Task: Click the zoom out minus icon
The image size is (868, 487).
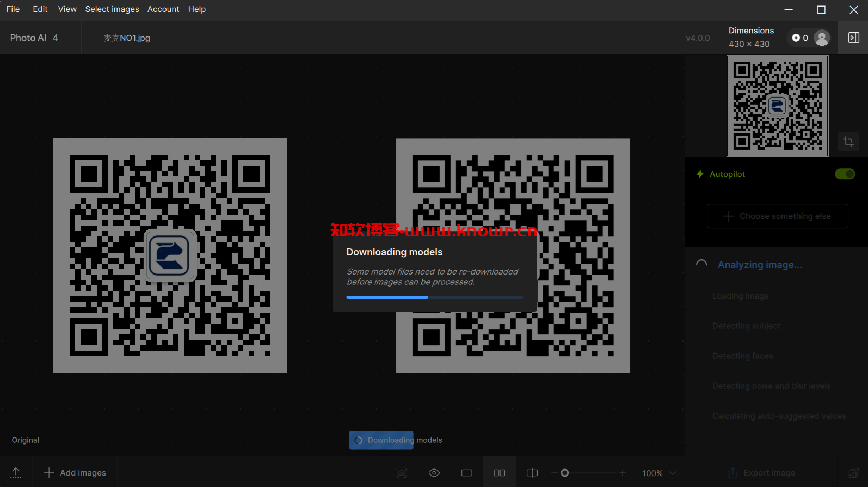Action: coord(554,473)
